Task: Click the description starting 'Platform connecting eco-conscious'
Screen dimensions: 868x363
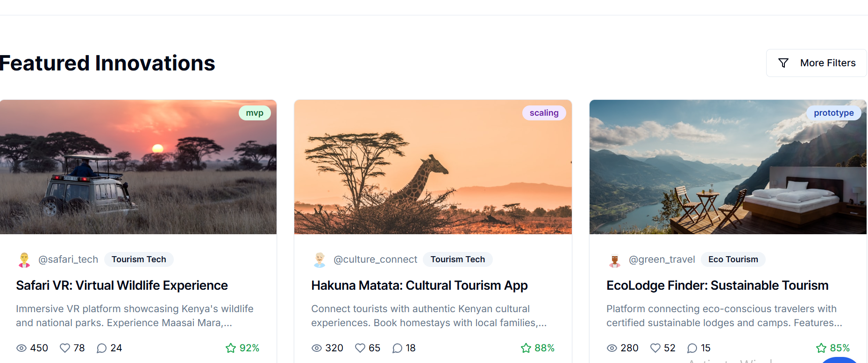Action: coord(724,316)
